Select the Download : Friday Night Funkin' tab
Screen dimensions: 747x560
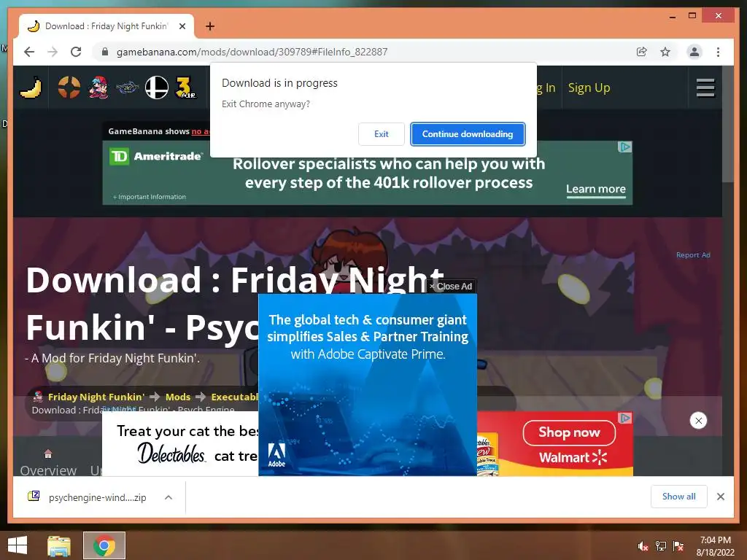click(106, 26)
